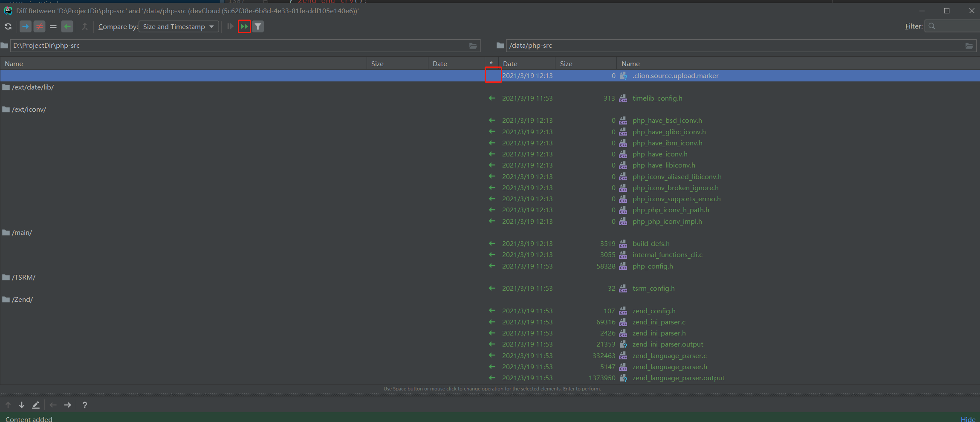980x422 pixels.
Task: Open help via the question mark icon
Action: coord(85,405)
